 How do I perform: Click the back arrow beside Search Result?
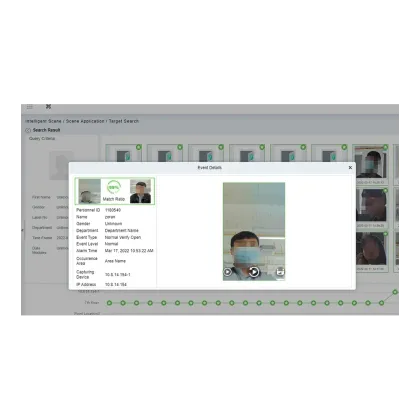[x=28, y=130]
